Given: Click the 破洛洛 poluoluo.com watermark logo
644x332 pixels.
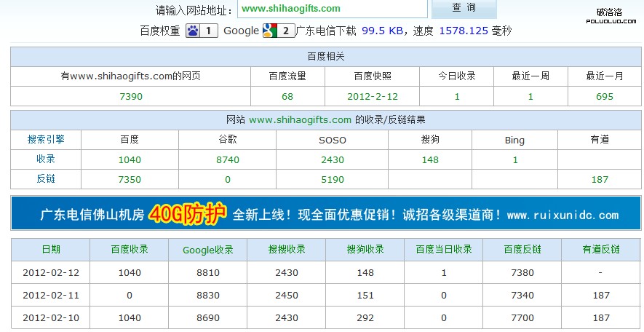Looking at the screenshot, I should pyautogui.click(x=609, y=14).
